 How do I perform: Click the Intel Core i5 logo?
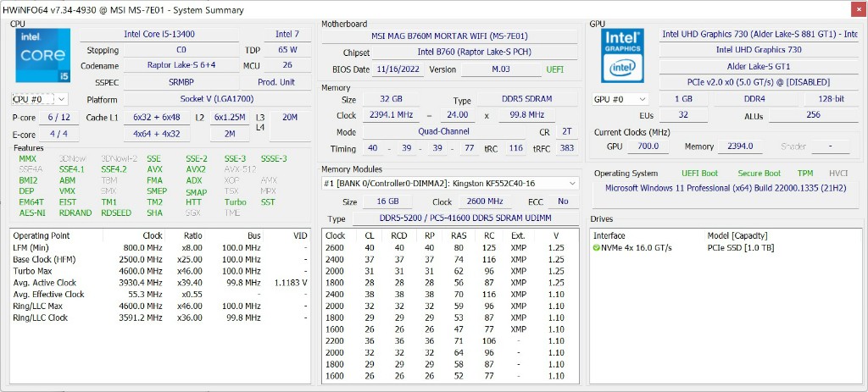(40, 55)
